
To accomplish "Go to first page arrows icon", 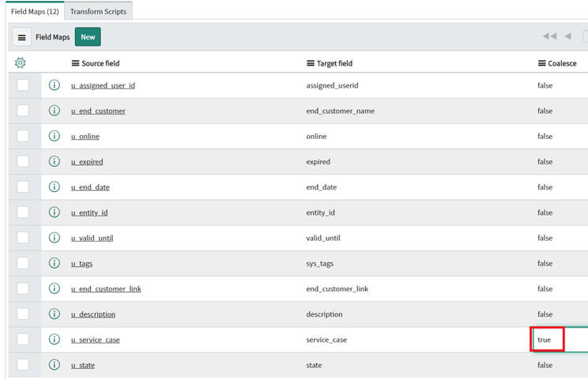I will [x=550, y=36].
